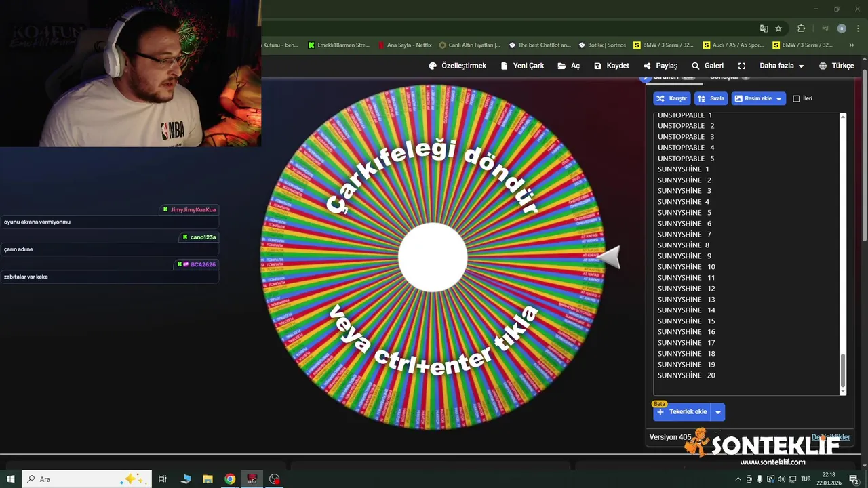Sort entries with Sırala
The height and width of the screenshot is (488, 868).
tap(711, 98)
